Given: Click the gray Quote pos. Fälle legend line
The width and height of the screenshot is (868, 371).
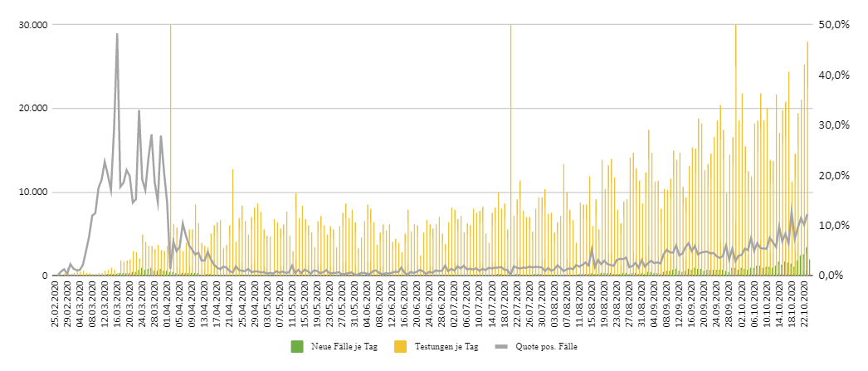Looking at the screenshot, I should point(500,346).
